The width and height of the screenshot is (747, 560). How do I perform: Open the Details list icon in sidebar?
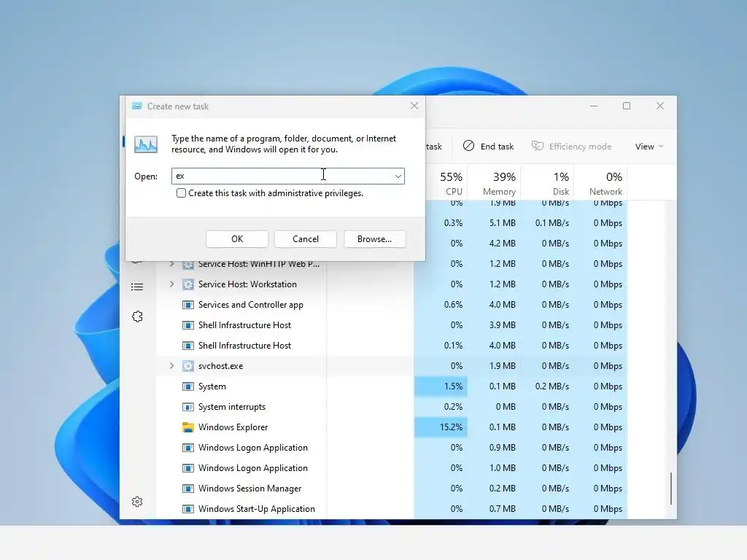tap(137, 287)
